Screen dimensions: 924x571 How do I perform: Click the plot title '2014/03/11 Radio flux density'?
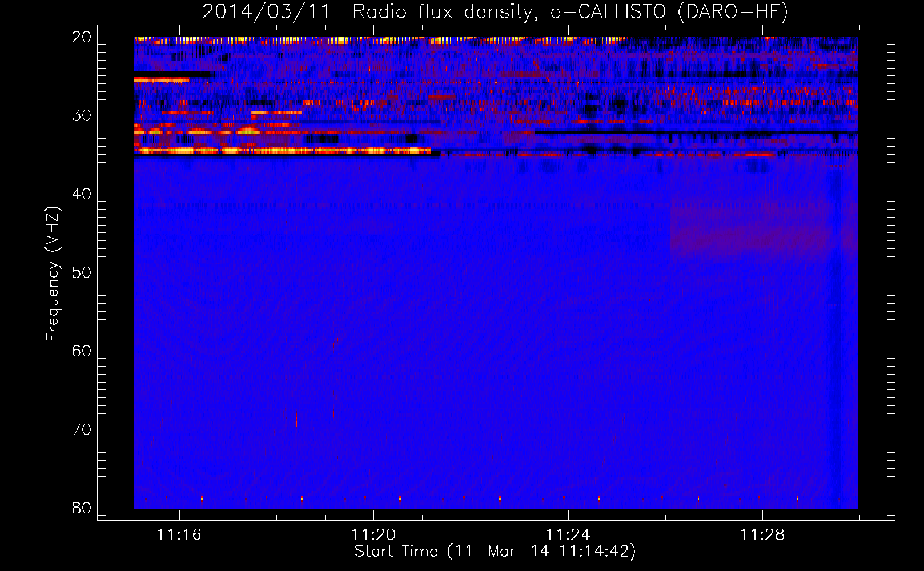[495, 11]
